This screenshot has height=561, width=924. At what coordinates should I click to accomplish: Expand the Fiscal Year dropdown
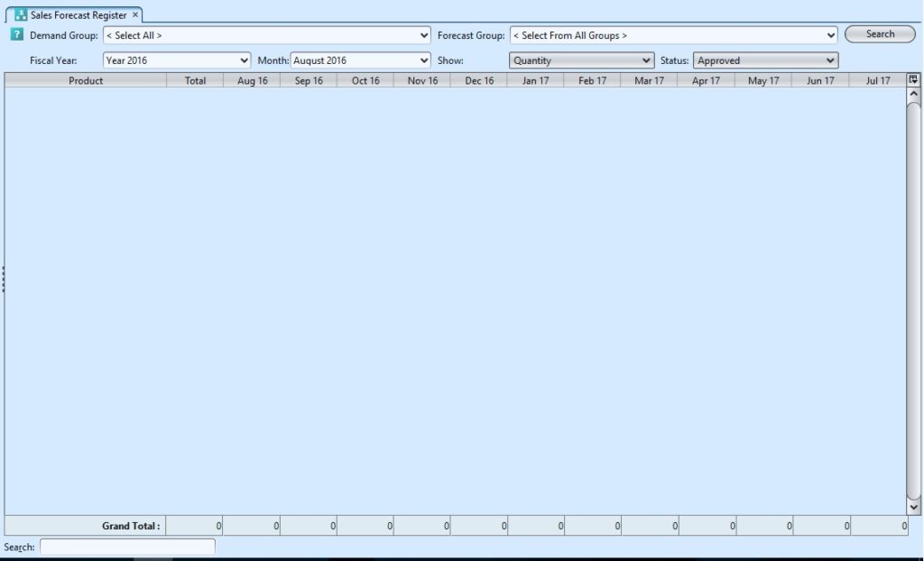177,60
